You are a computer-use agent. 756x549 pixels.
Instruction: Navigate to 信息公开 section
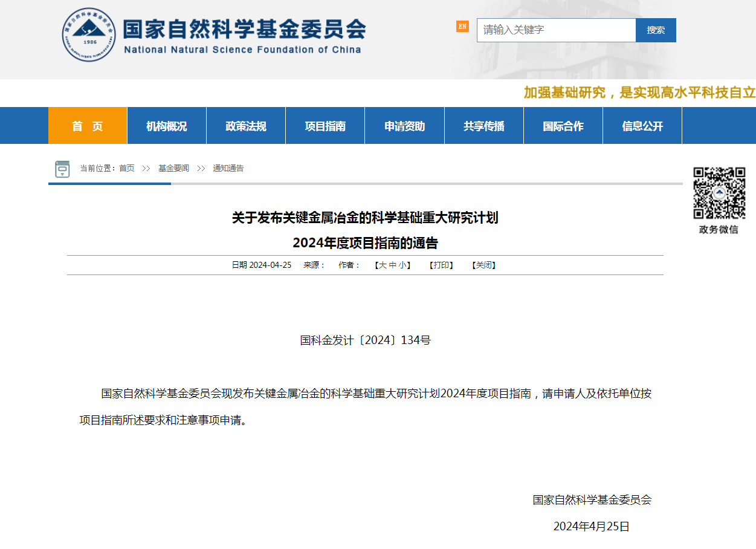(642, 126)
